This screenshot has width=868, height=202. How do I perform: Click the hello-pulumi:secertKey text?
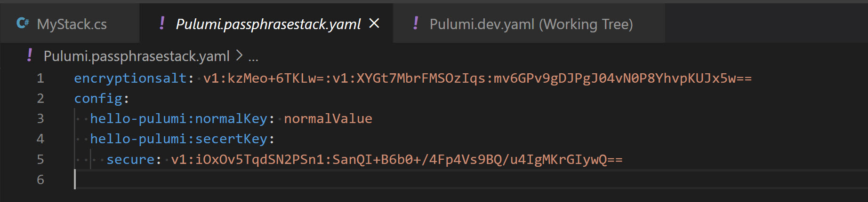tap(179, 139)
